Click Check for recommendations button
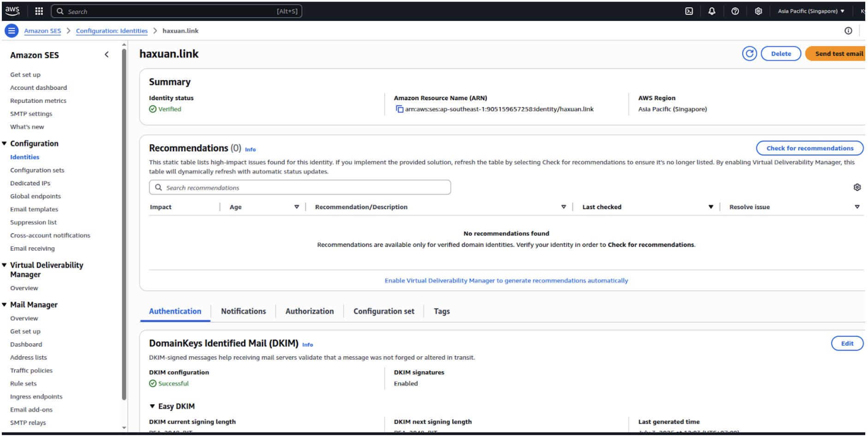The height and width of the screenshot is (437, 868). tap(810, 148)
